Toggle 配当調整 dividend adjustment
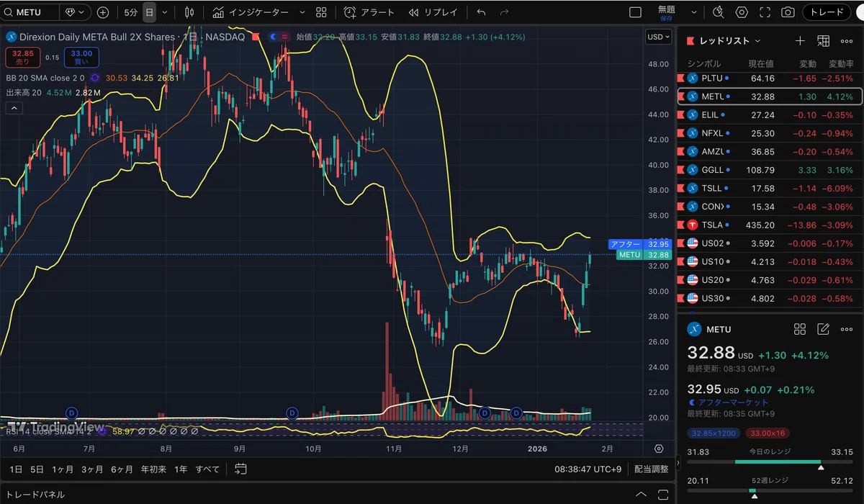 (x=651, y=469)
